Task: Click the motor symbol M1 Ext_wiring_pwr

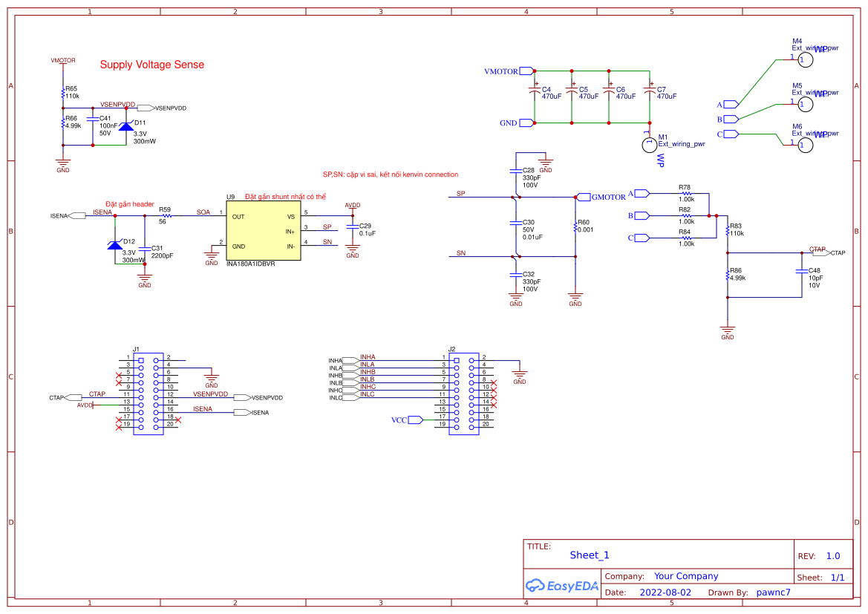Action: 649,143
